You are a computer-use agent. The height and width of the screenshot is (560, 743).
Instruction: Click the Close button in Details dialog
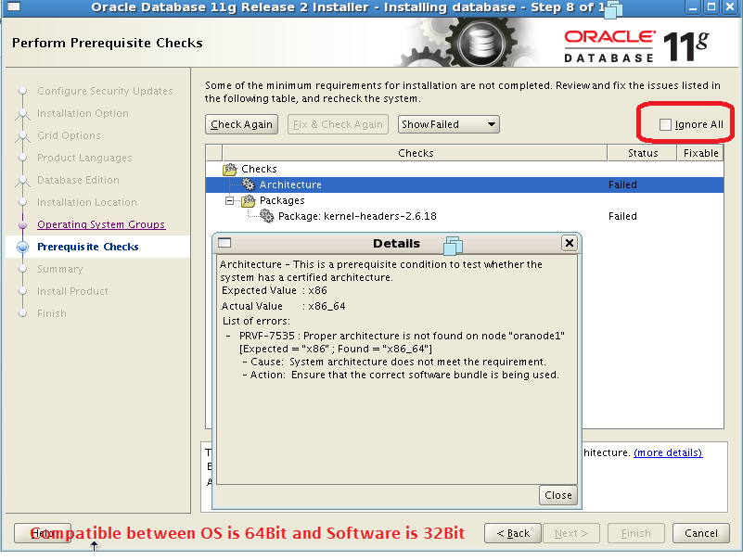[x=558, y=495]
